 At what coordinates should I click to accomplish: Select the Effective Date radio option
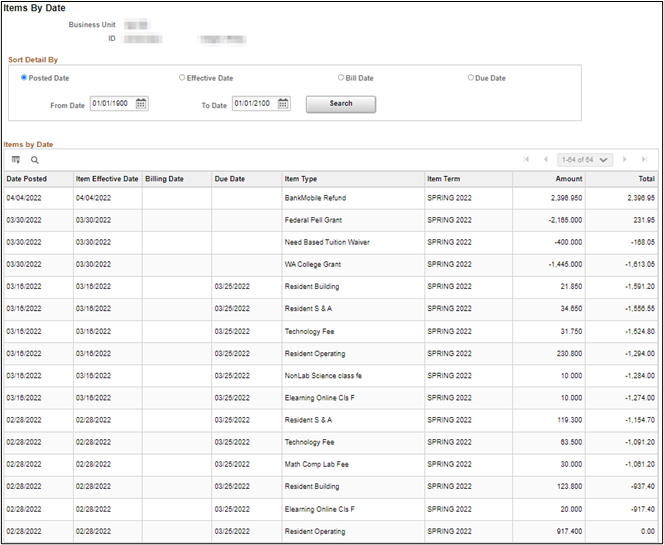[182, 78]
